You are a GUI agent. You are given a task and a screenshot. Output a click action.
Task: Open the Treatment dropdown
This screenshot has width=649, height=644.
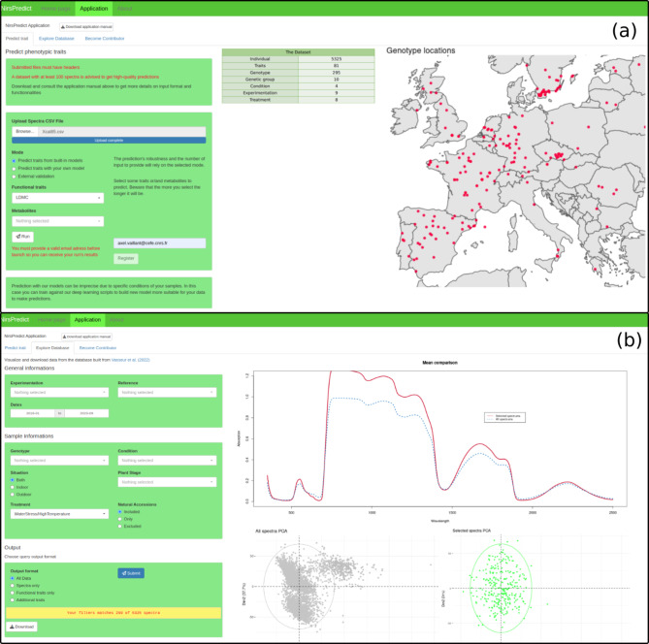58,513
